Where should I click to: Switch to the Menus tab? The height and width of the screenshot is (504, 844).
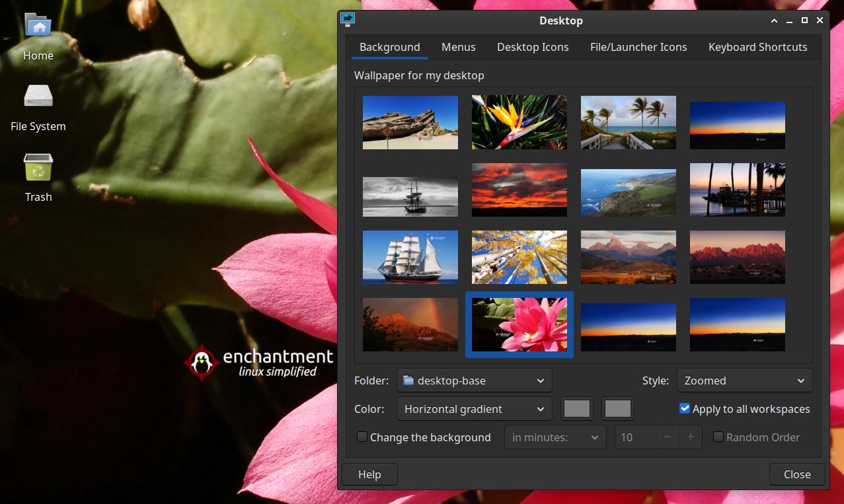[459, 47]
